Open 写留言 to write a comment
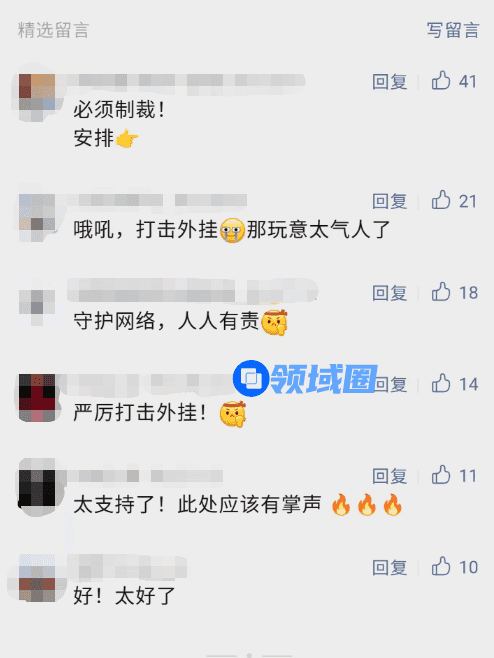Viewport: 494px width, 658px height. pos(453,30)
